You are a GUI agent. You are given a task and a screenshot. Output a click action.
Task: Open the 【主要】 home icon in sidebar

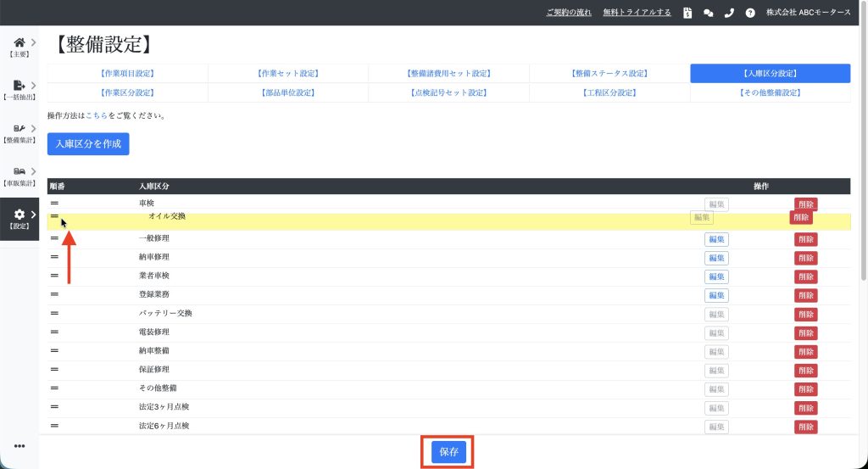point(19,42)
